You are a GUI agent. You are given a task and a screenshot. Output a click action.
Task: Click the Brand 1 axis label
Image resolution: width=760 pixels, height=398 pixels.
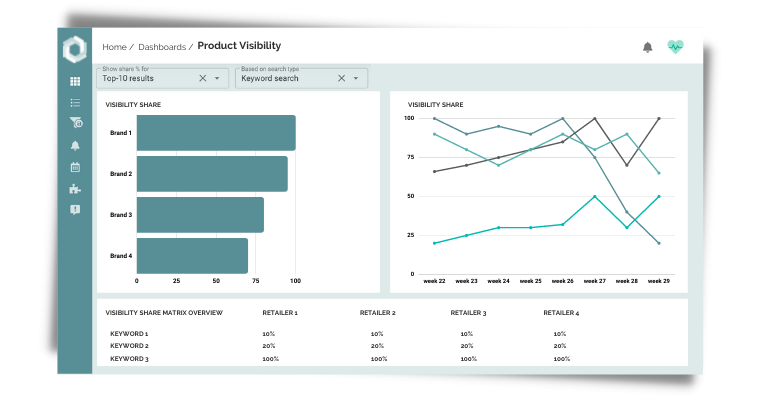121,133
